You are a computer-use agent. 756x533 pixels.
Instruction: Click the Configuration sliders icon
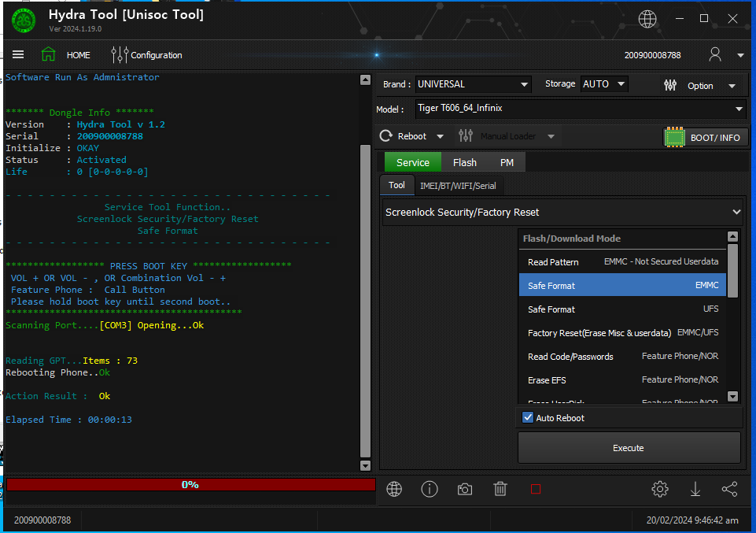(119, 54)
